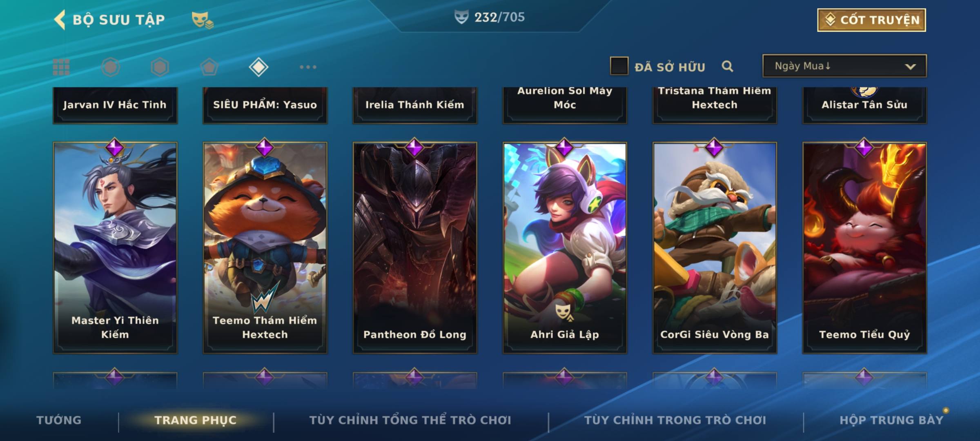Open the Ngày Mua sort dropdown
This screenshot has width=980, height=441.
pos(844,66)
